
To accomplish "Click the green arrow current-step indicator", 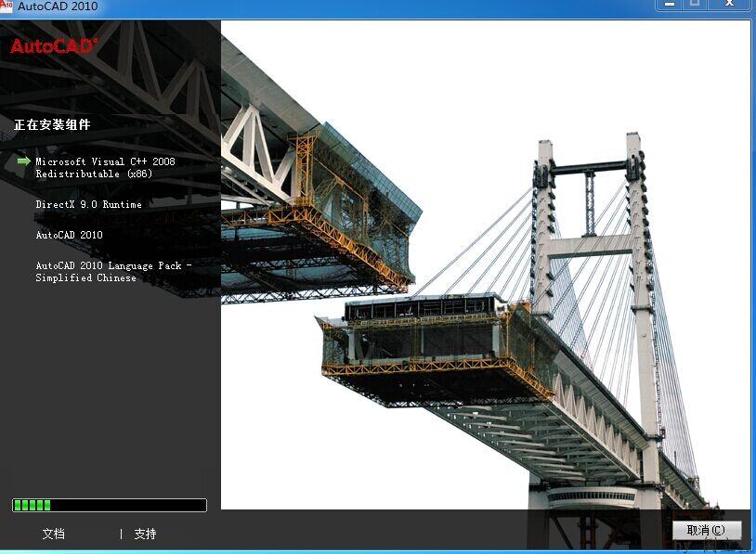I will pyautogui.click(x=23, y=161).
